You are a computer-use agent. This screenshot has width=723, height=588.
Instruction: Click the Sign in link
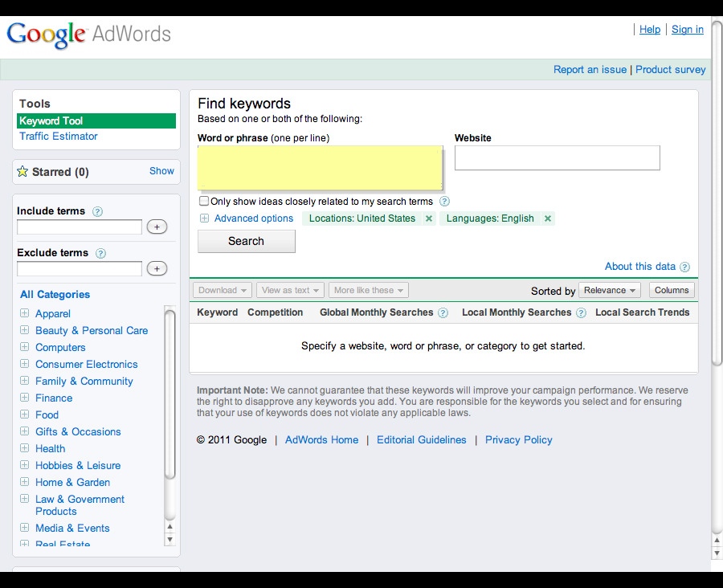688,30
